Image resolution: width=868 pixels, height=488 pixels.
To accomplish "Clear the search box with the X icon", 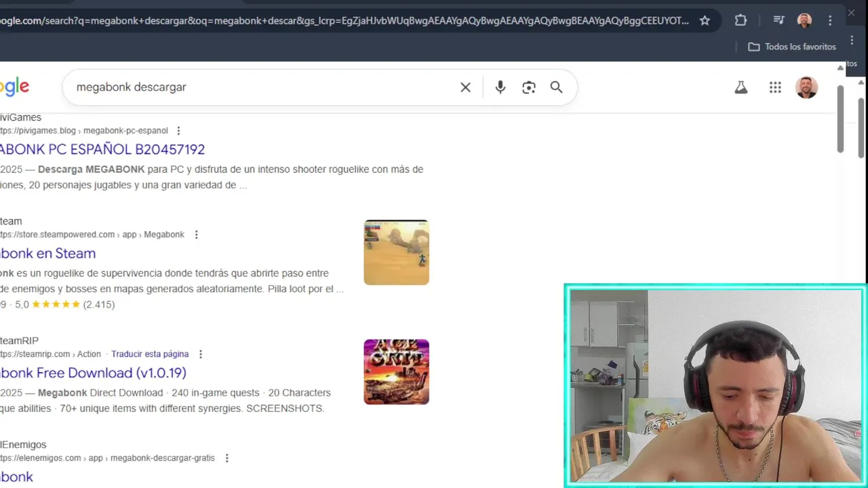I will coord(465,87).
